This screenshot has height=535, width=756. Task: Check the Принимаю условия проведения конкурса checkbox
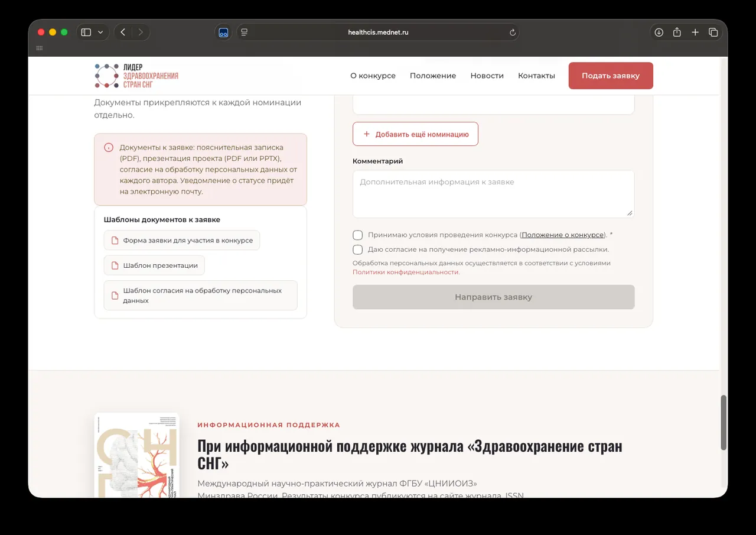(x=357, y=235)
